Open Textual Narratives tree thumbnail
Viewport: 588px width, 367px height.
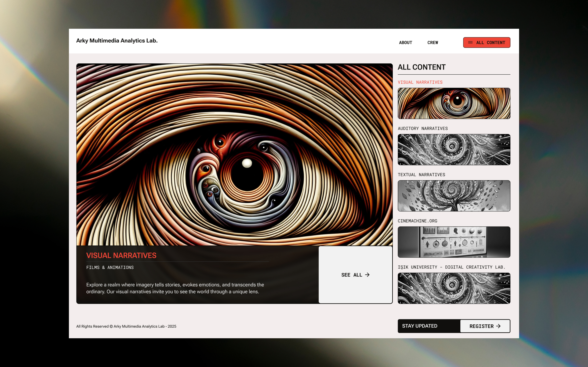pos(454,196)
